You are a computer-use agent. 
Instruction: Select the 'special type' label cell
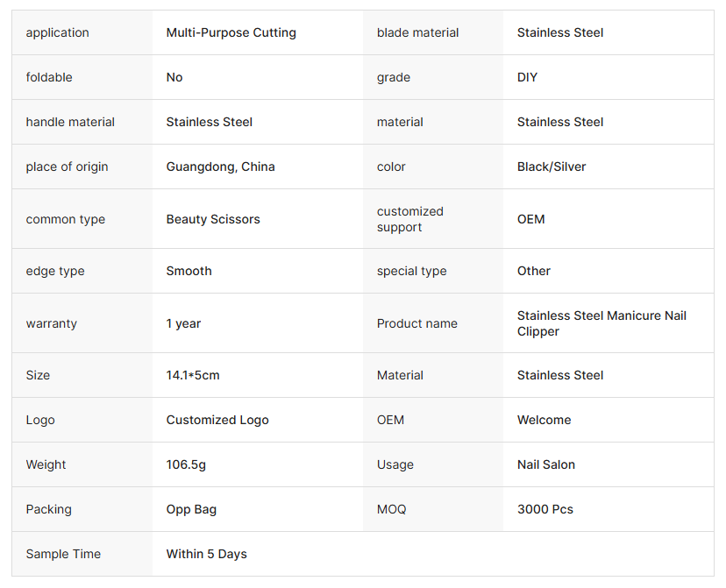tap(411, 271)
